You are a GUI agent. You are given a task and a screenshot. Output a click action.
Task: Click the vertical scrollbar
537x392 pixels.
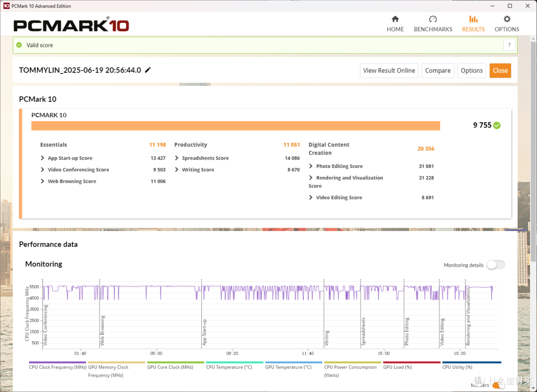coord(533,151)
